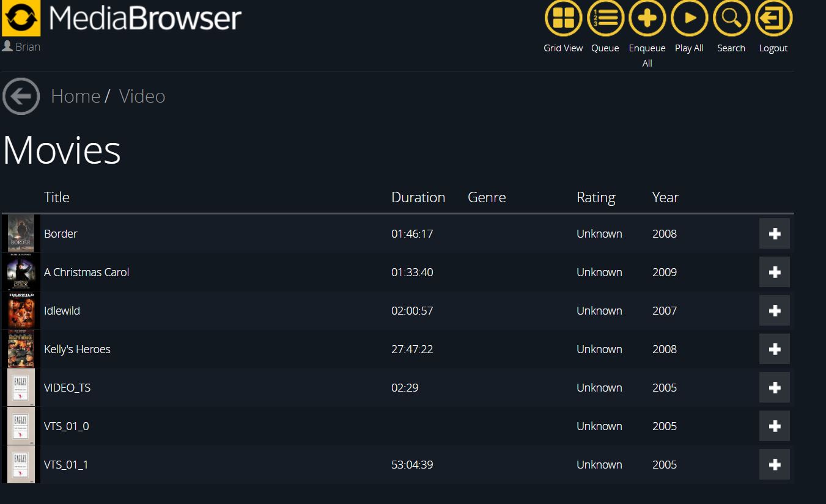Navigate to Home breadcrumb
This screenshot has height=504, width=826.
pyautogui.click(x=75, y=97)
